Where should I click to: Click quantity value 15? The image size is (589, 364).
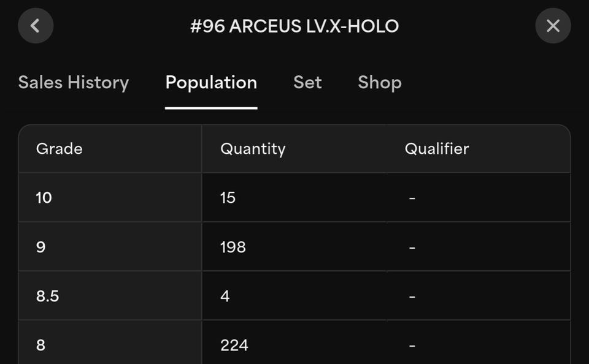(228, 198)
